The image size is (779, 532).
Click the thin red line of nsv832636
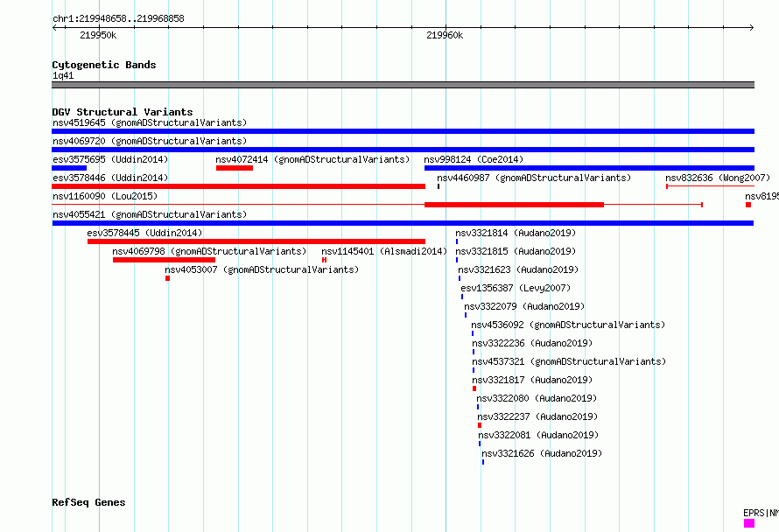point(711,186)
